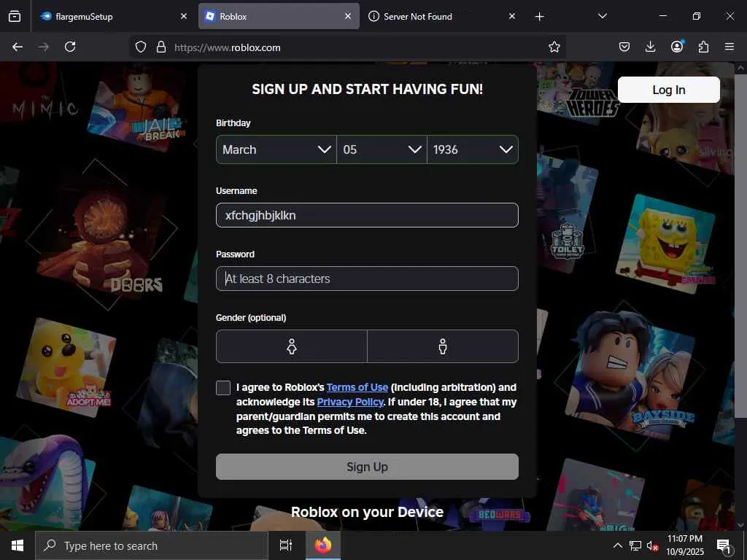Click the muted volume tray icon
The image size is (747, 560).
(652, 545)
